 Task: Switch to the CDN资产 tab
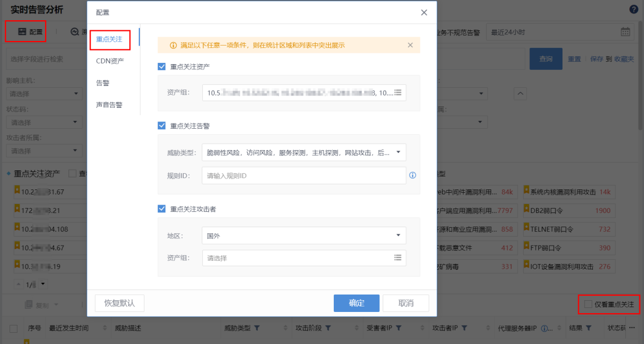(110, 61)
